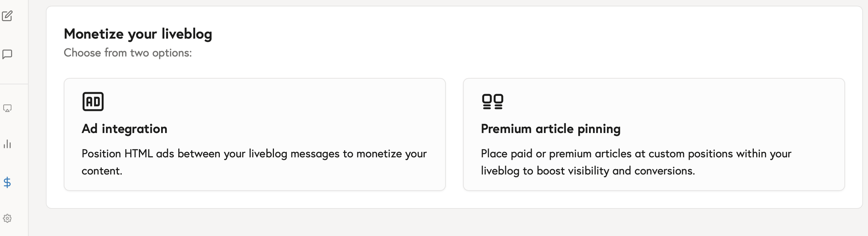Viewport: 868px width, 236px height.
Task: Click the Choose from two options subtitle
Action: [x=127, y=53]
